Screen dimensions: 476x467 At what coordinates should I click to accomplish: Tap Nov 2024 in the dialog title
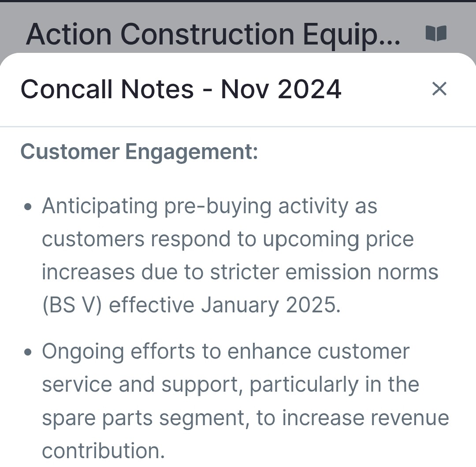pos(281,89)
